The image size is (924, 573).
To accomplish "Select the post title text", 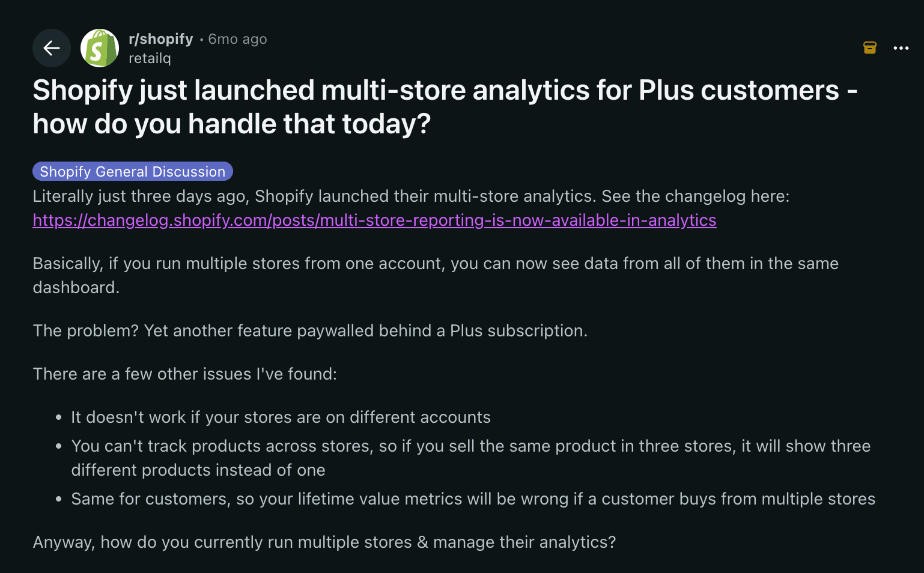I will 445,107.
